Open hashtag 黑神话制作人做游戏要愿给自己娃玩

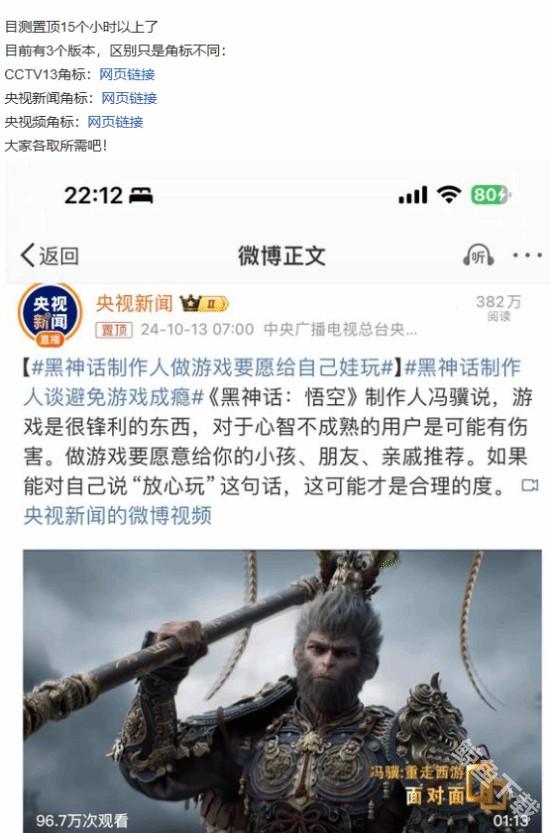tap(212, 367)
